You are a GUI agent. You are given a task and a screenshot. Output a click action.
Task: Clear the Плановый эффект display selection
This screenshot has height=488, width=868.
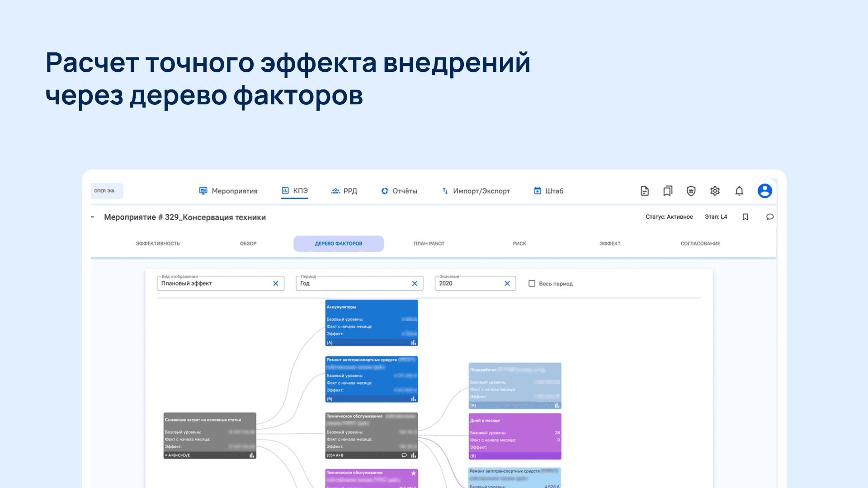point(276,283)
